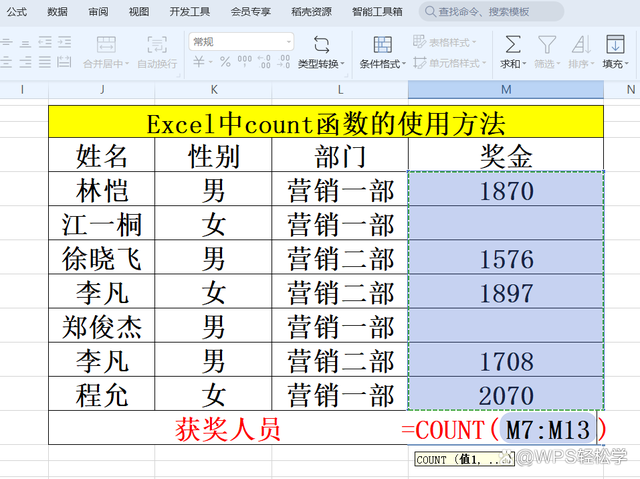Select cell containing 1870 bonus value
640x479 pixels.
(x=506, y=190)
